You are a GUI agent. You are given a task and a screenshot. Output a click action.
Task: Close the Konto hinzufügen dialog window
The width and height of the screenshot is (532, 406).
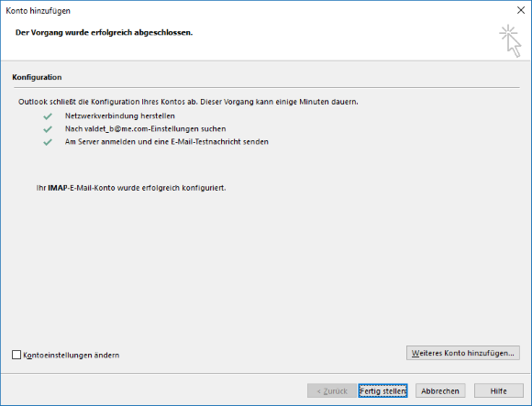521,10
